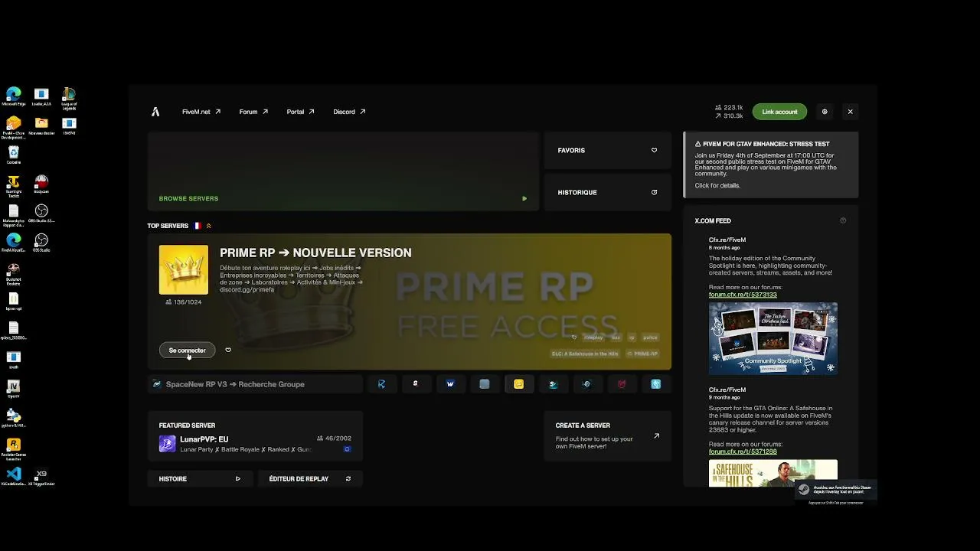
Task: Click the PRIME-RP tag label
Action: click(x=642, y=354)
